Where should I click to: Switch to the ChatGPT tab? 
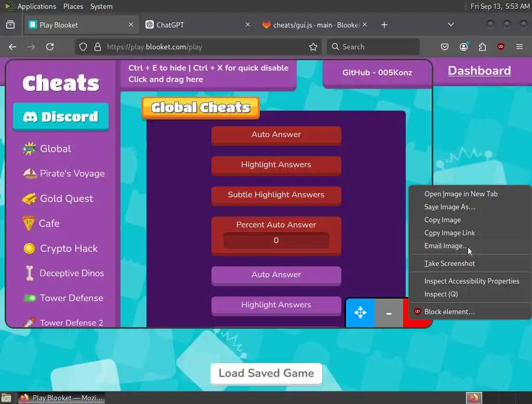coord(197,25)
